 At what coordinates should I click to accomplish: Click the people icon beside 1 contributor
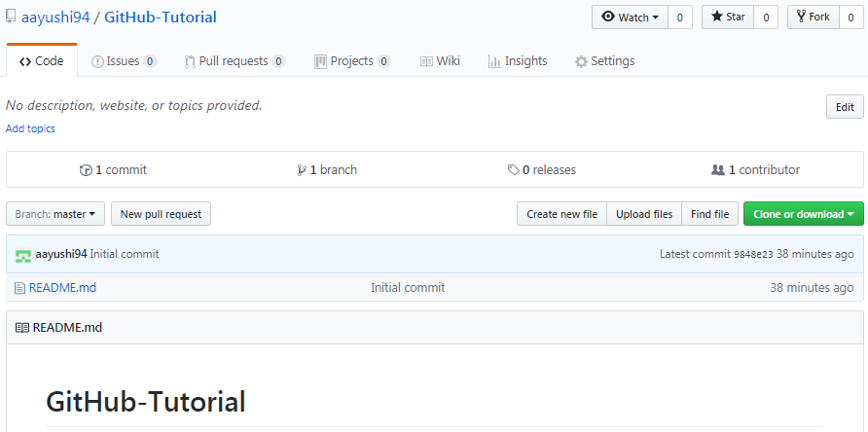tap(718, 170)
